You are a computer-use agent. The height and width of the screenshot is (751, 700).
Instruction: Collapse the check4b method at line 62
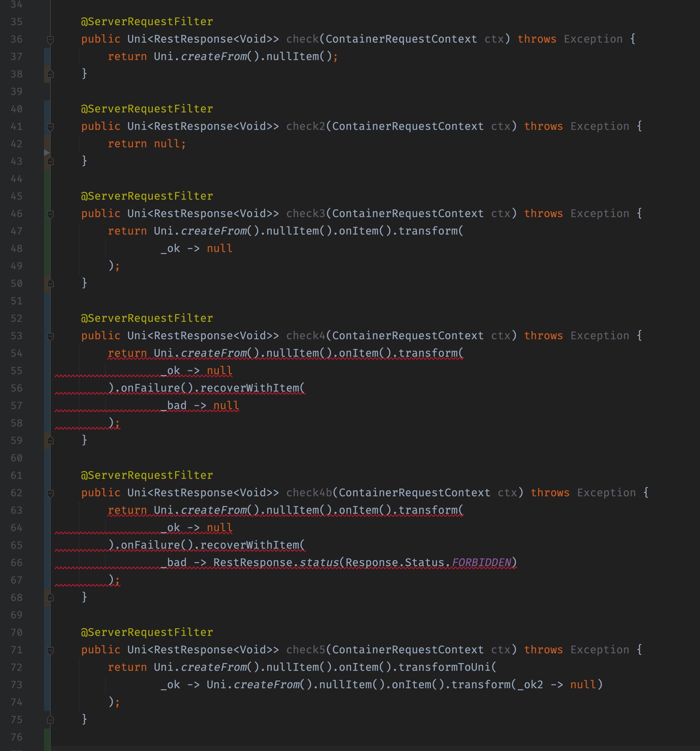pos(50,493)
